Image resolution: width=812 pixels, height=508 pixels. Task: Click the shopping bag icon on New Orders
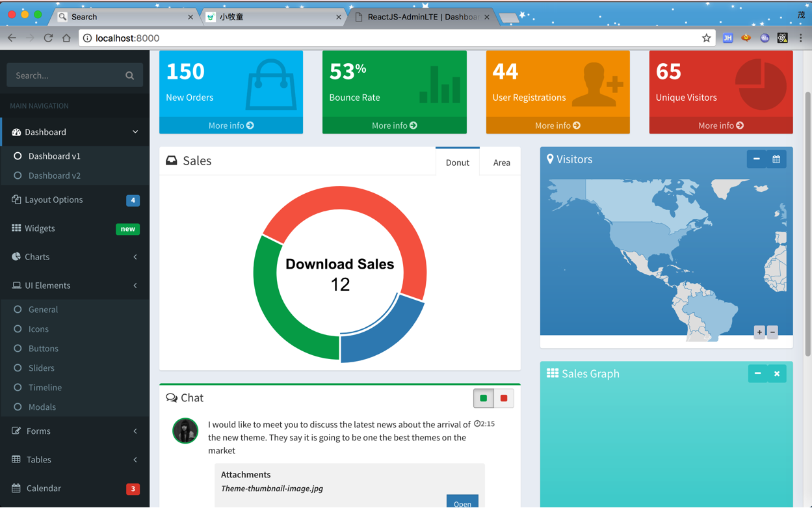270,85
